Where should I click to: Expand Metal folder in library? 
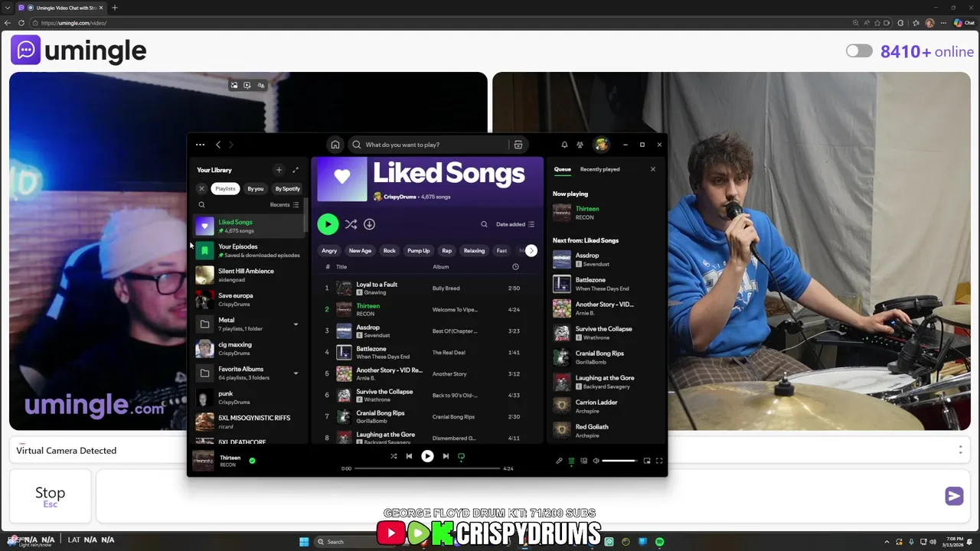click(296, 324)
